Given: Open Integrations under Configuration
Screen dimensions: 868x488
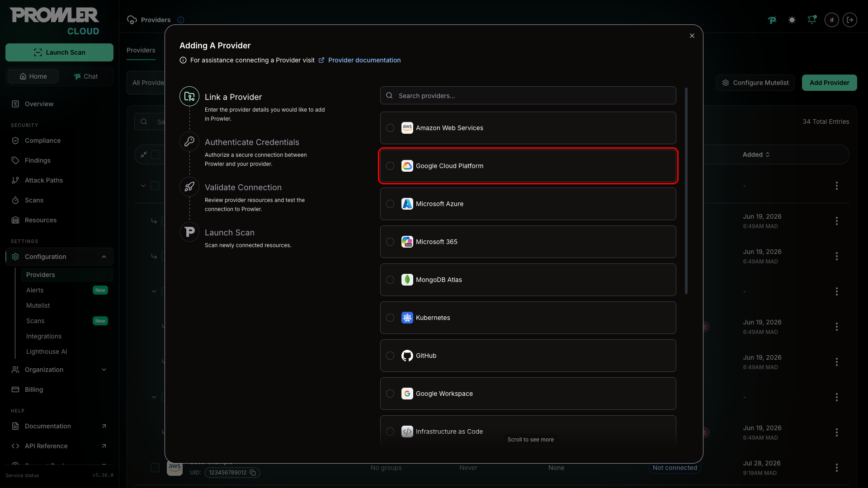Looking at the screenshot, I should point(67,336).
